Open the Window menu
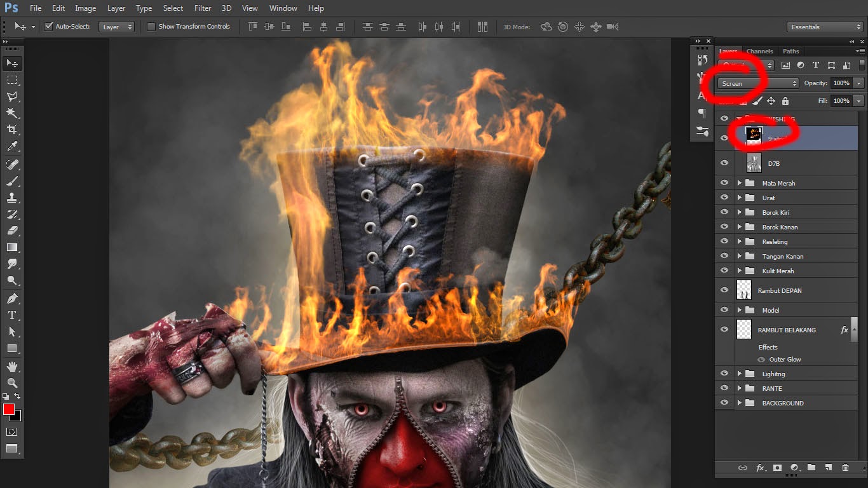The image size is (868, 488). click(283, 8)
